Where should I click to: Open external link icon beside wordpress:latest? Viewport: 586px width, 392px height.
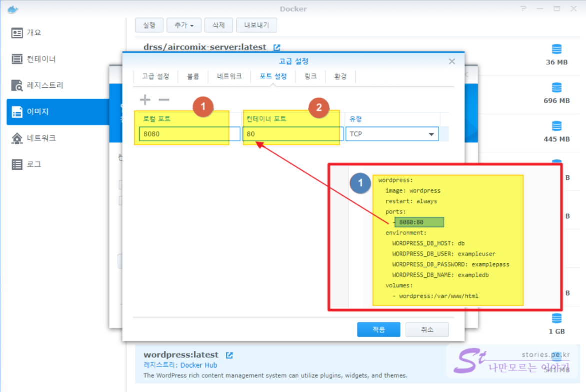click(x=229, y=355)
